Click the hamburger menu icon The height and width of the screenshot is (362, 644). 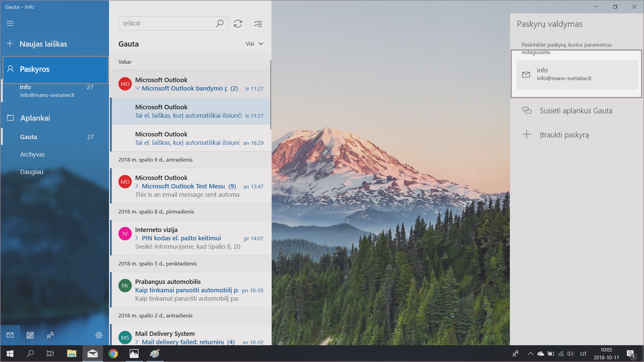point(10,23)
